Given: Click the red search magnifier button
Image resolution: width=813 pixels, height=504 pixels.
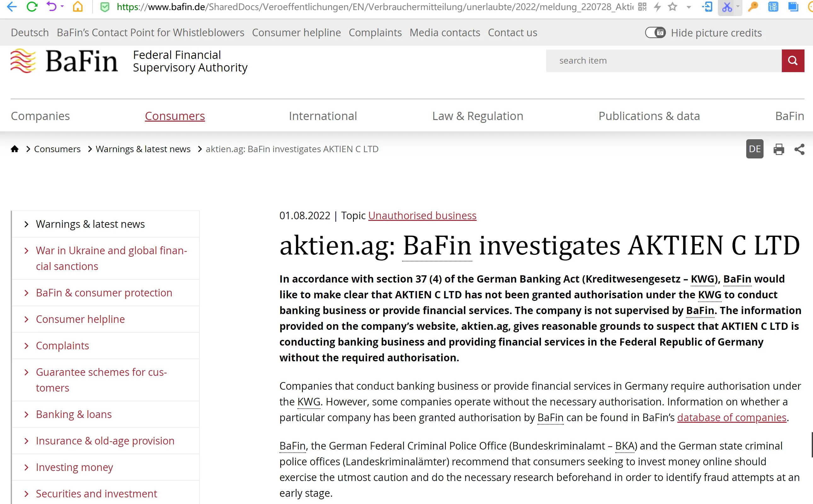Looking at the screenshot, I should (793, 61).
